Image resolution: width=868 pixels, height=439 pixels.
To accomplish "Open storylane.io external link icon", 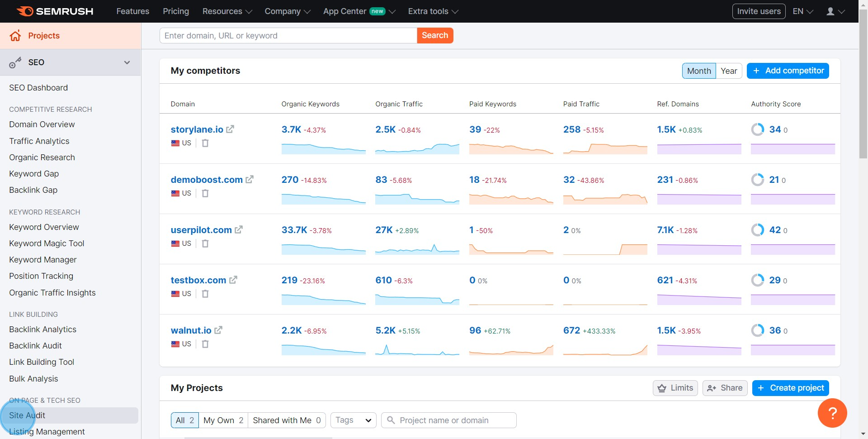I will tap(230, 129).
